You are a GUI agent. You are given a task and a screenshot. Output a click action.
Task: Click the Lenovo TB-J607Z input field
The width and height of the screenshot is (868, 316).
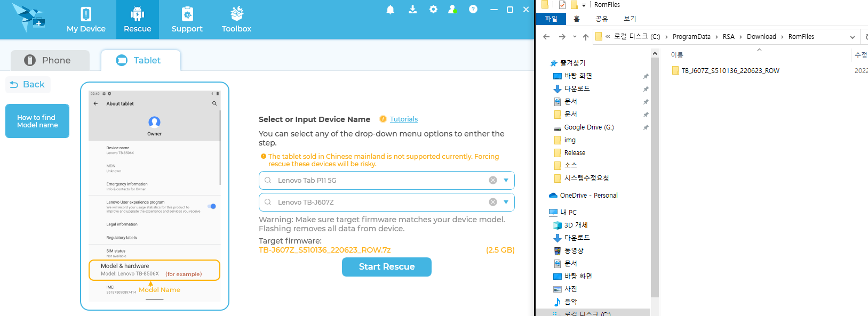point(387,202)
